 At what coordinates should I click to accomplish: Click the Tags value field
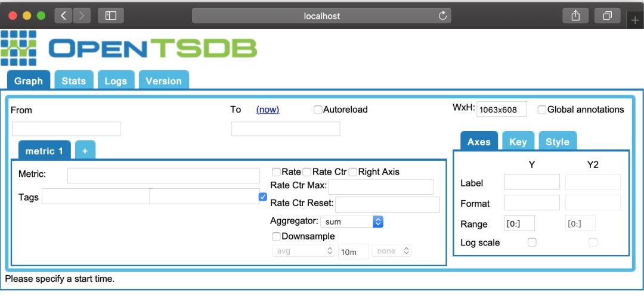(204, 197)
